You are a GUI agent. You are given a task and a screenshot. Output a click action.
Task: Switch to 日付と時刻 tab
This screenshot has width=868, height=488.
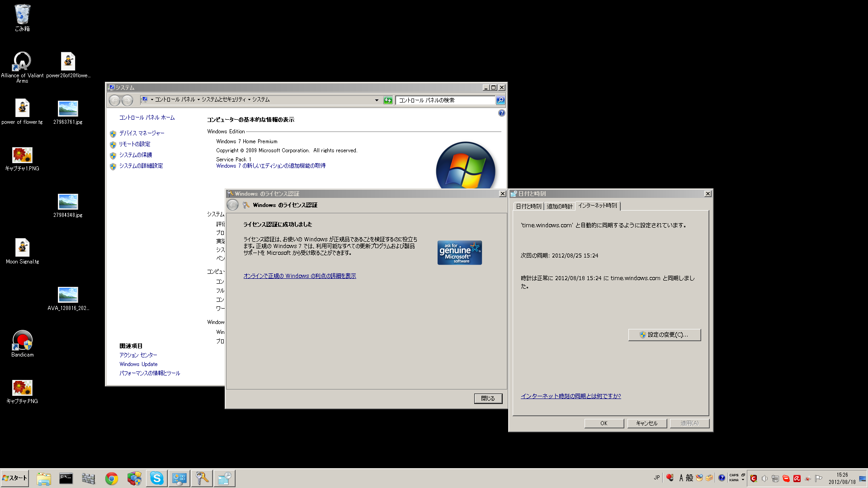pyautogui.click(x=528, y=206)
